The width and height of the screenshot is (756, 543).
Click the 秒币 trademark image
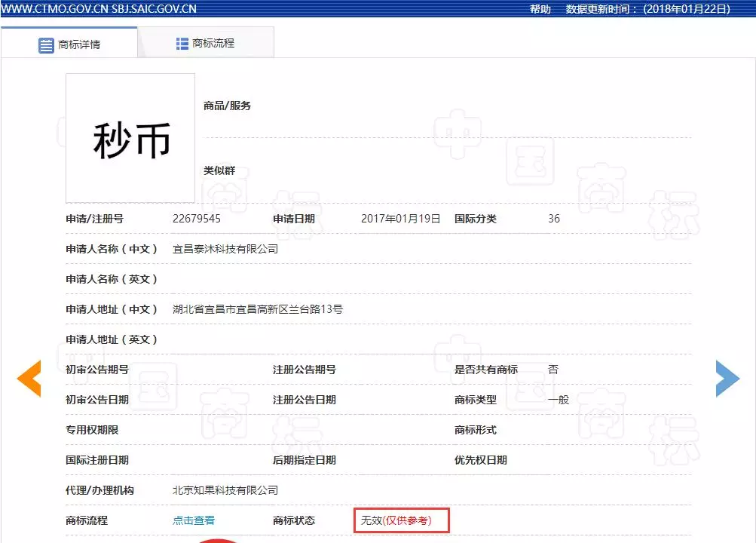click(130, 139)
